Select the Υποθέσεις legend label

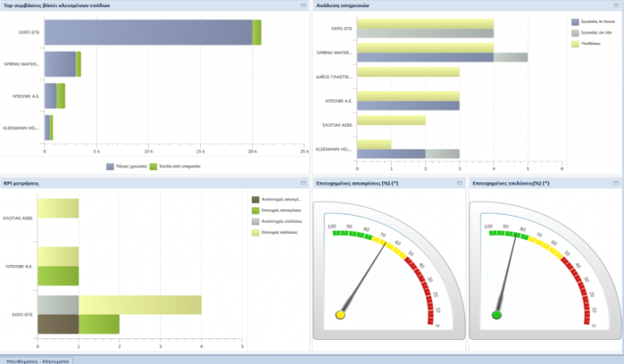590,44
